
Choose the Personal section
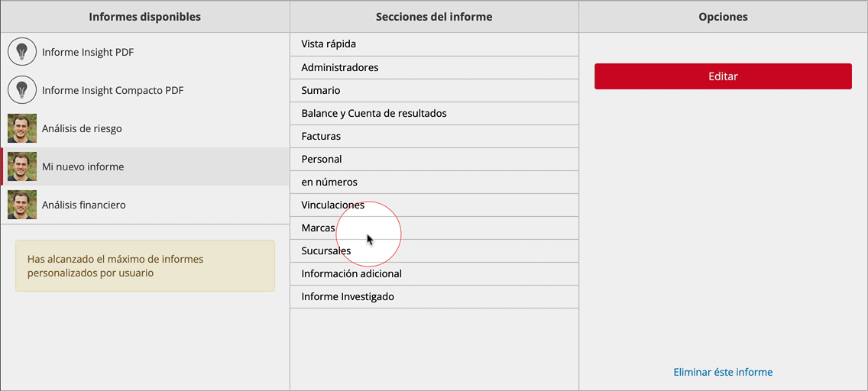(434, 160)
